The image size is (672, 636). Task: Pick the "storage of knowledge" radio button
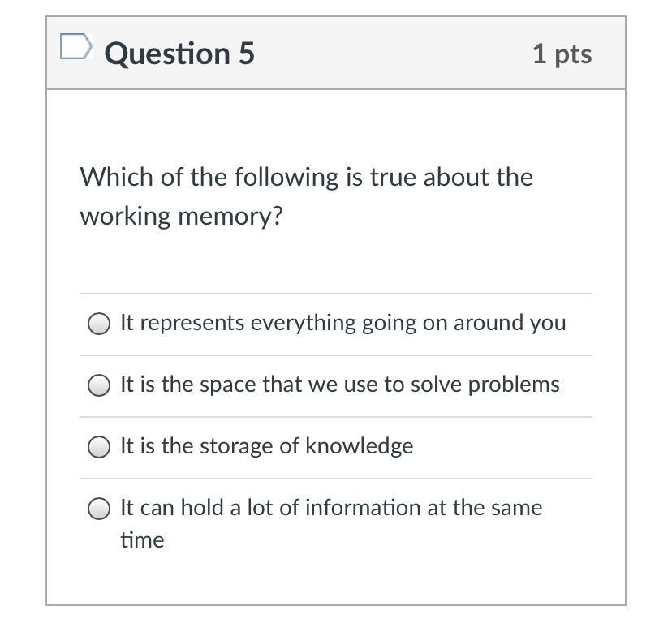[x=99, y=447]
